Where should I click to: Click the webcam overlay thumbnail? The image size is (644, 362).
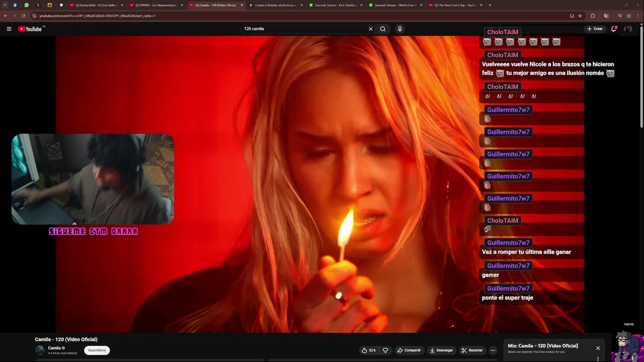93,178
